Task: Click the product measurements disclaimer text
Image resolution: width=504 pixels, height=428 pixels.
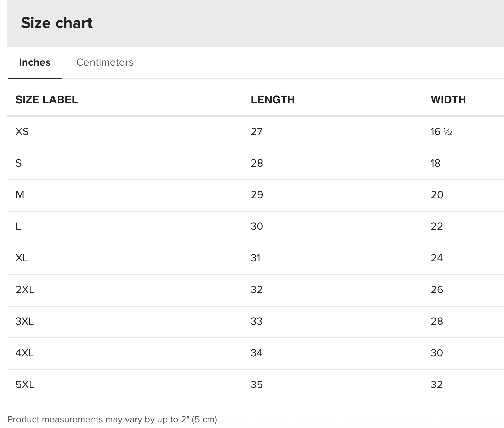Action: click(113, 420)
